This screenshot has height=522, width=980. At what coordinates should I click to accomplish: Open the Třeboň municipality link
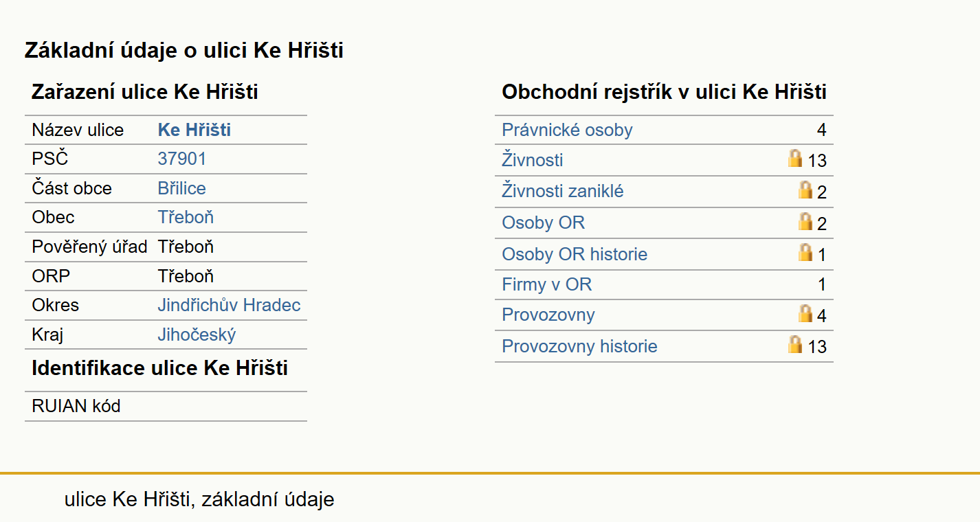tap(186, 217)
